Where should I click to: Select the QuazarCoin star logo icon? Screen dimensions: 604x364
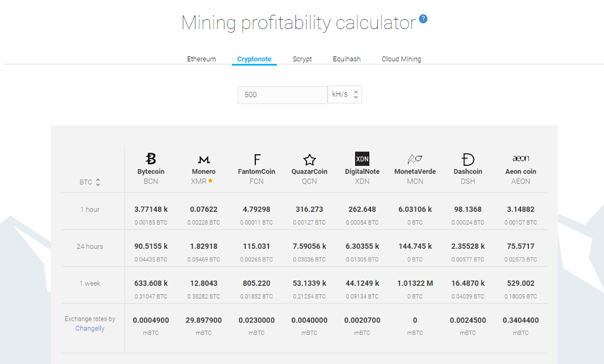click(309, 159)
